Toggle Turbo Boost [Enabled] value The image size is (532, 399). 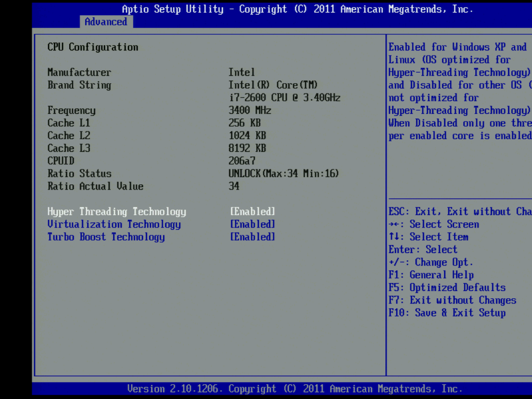coord(253,237)
